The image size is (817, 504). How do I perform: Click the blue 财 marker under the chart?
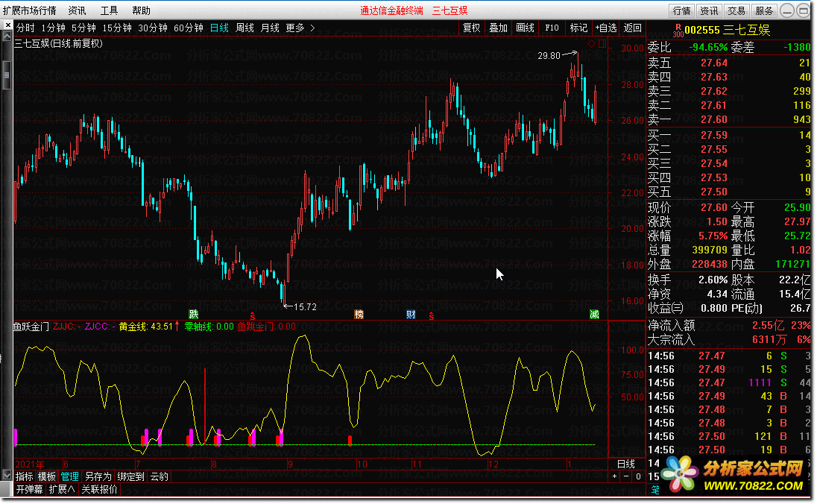pos(411,315)
